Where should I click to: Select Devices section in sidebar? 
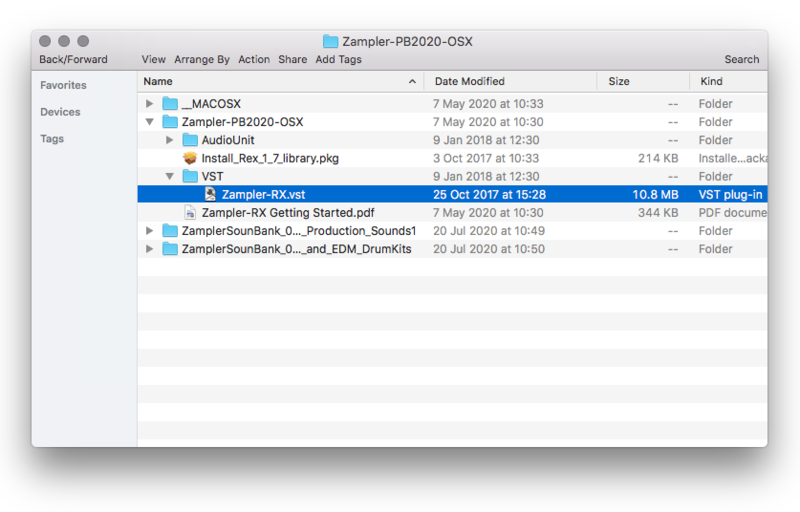tap(60, 112)
